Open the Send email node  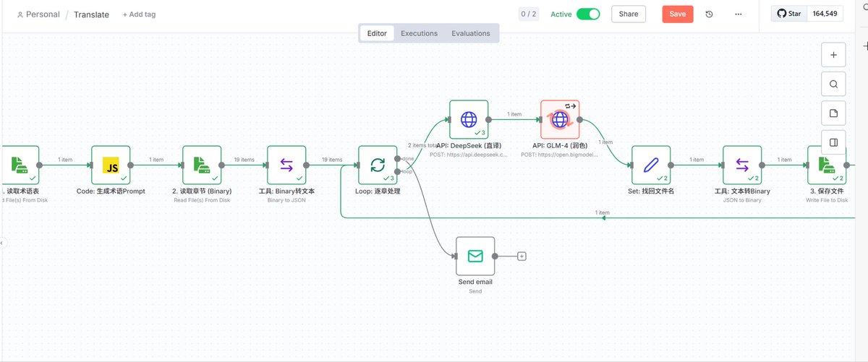point(475,256)
